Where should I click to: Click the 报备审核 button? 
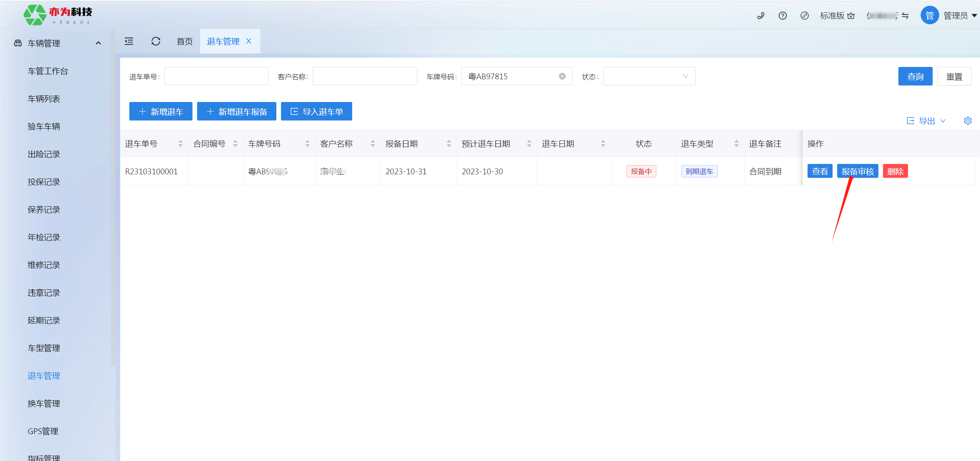(857, 171)
